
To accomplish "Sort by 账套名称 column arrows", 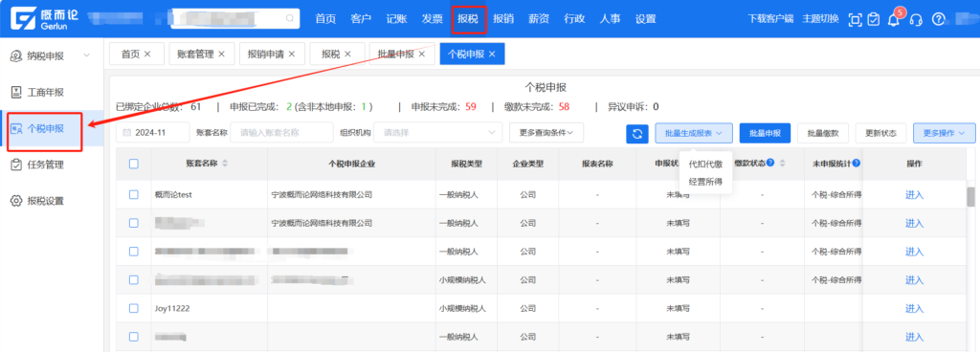I will click(225, 164).
